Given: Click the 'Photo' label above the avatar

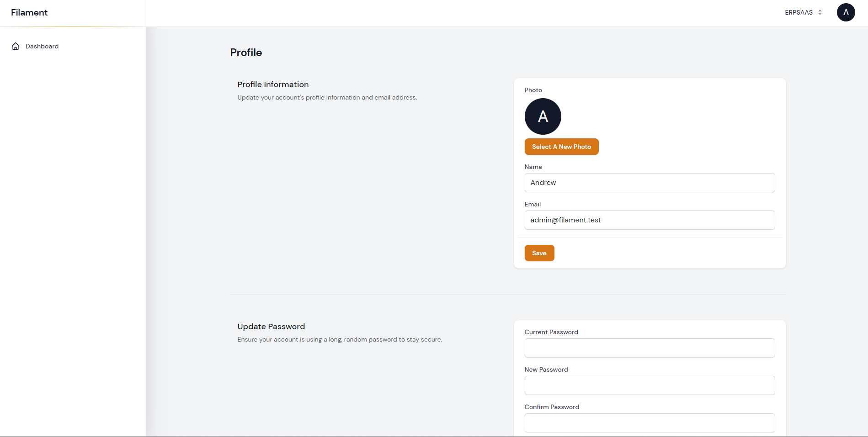Looking at the screenshot, I should (533, 90).
